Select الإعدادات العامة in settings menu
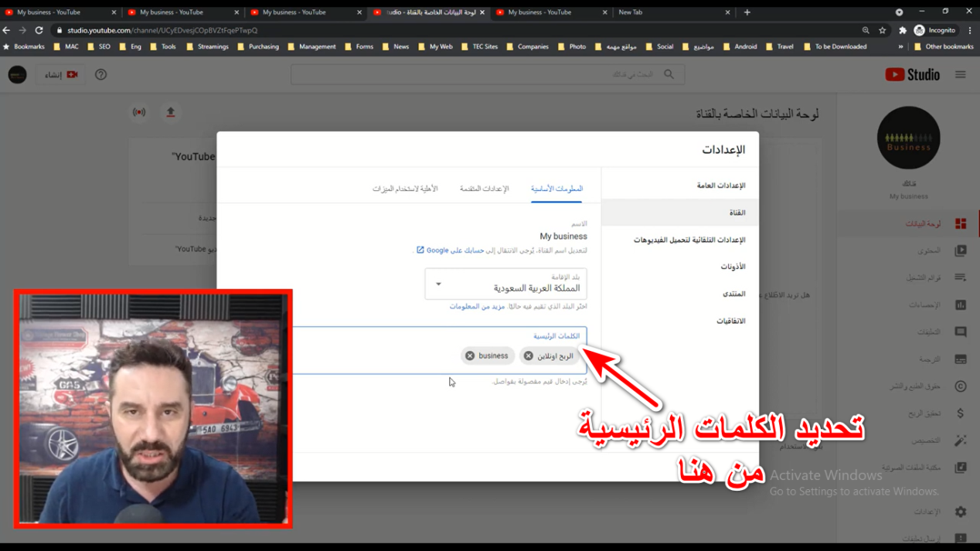The width and height of the screenshot is (980, 551). [720, 186]
